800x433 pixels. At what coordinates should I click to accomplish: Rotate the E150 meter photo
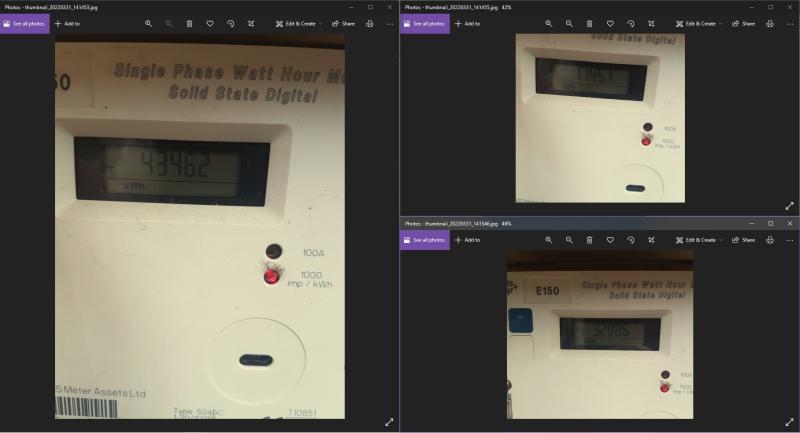(631, 240)
